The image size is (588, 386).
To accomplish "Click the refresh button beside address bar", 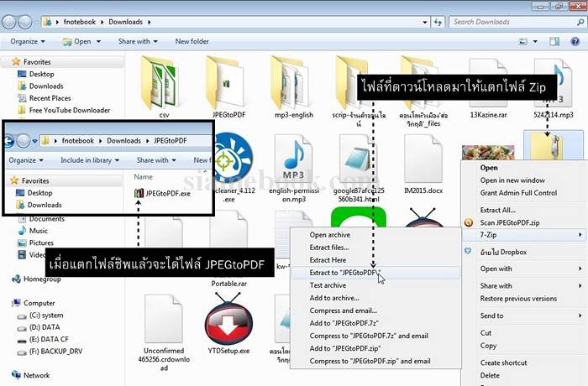I will click(438, 22).
